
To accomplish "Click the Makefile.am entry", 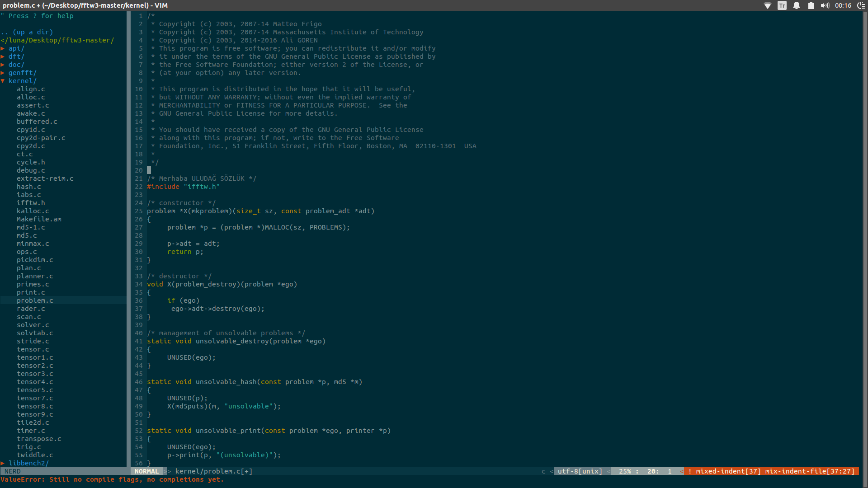I will point(39,219).
